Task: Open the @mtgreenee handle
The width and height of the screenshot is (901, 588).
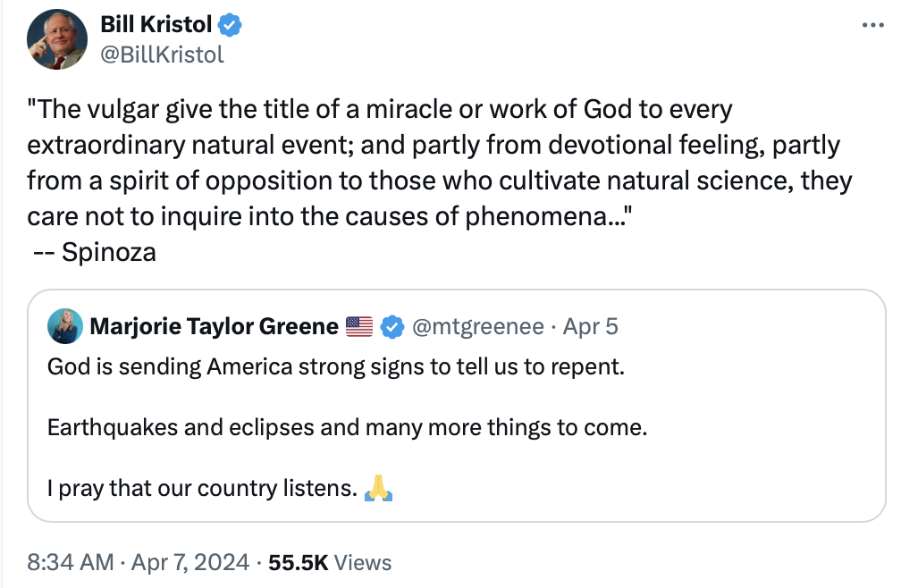Action: click(477, 326)
